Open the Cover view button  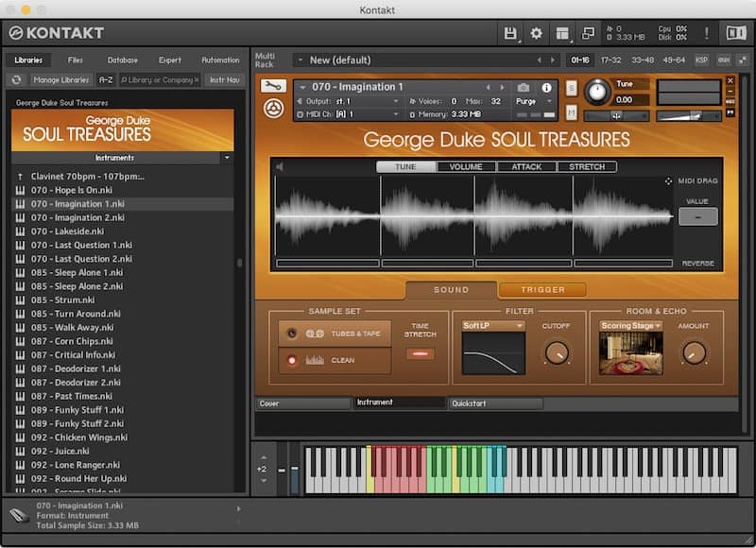pyautogui.click(x=303, y=403)
